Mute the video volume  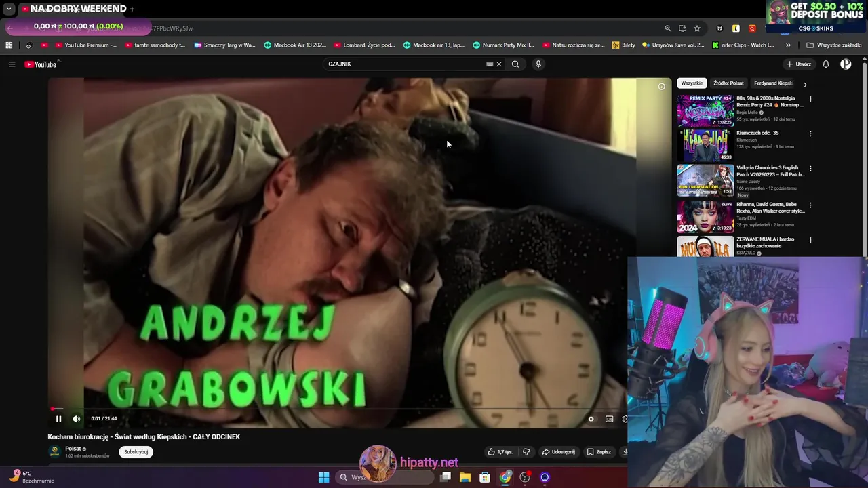click(x=76, y=419)
